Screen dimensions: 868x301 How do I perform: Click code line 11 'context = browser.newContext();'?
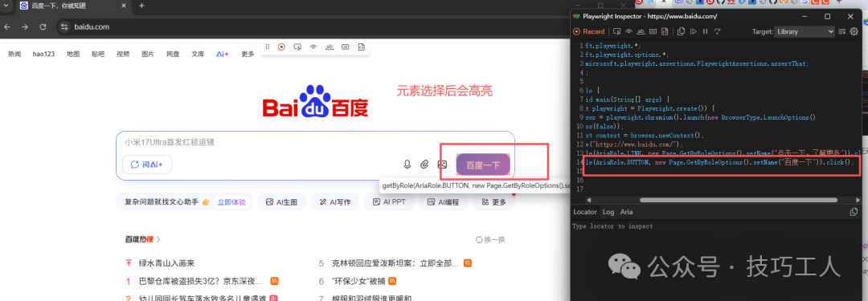tap(644, 135)
